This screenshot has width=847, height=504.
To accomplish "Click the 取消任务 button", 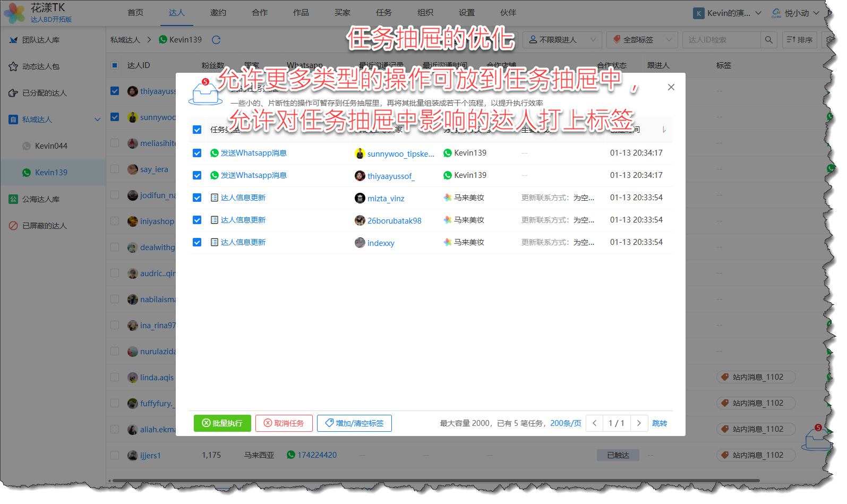I will (284, 423).
